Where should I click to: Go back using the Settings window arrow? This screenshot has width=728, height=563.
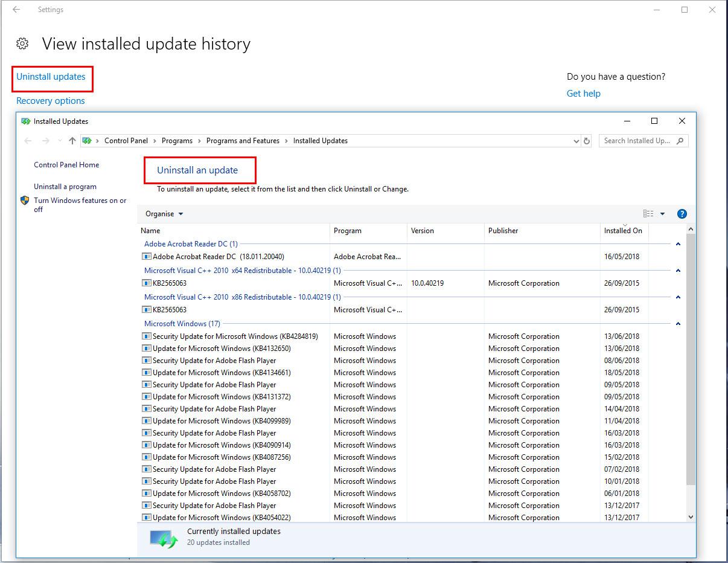[16, 10]
